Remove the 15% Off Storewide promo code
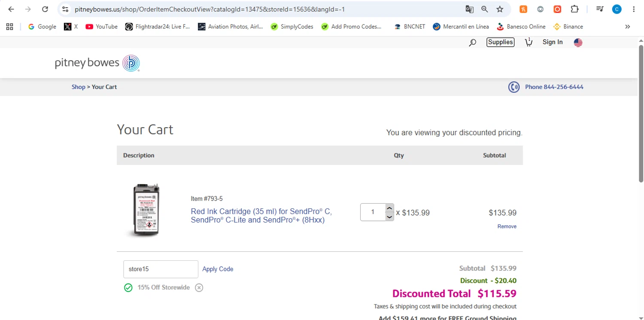The width and height of the screenshot is (644, 320). [x=199, y=287]
